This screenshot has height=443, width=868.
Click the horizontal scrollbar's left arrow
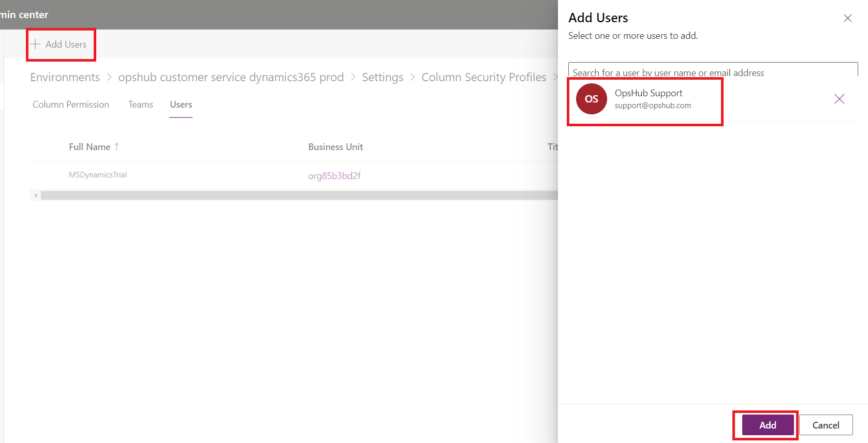point(35,196)
